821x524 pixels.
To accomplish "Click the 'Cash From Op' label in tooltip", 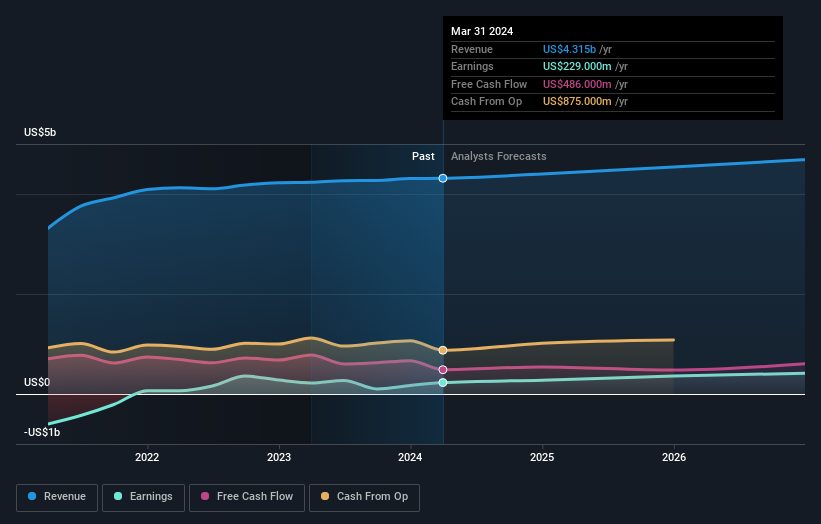I will [x=486, y=102].
